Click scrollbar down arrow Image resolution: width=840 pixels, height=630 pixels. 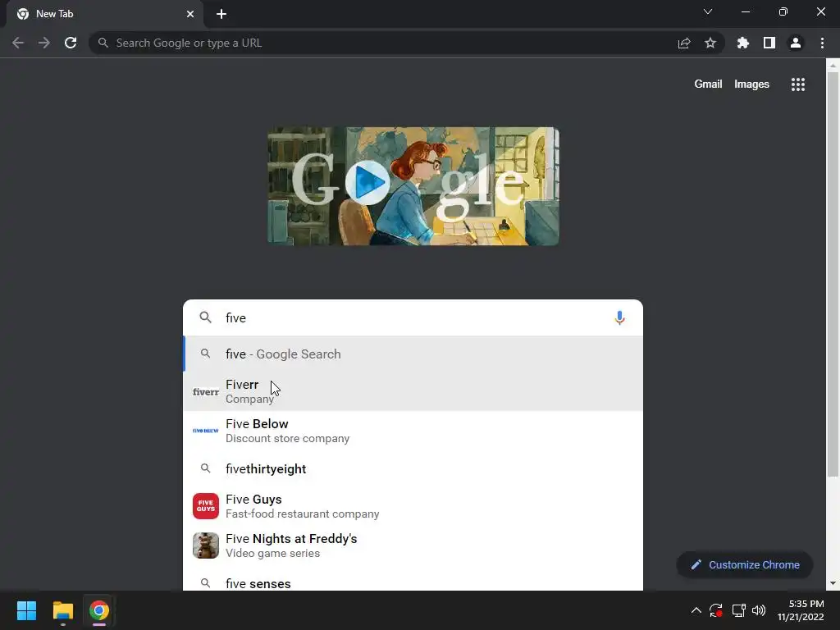pos(833,583)
